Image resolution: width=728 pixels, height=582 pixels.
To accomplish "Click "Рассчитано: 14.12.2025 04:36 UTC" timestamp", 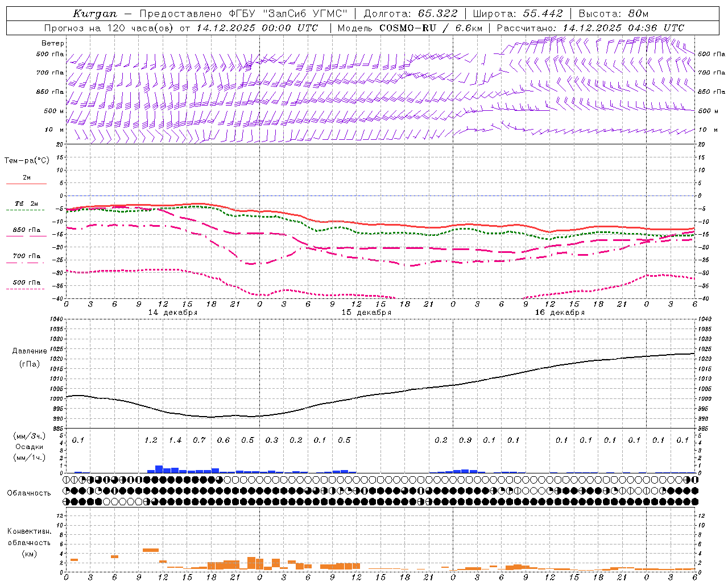I will pos(590,28).
